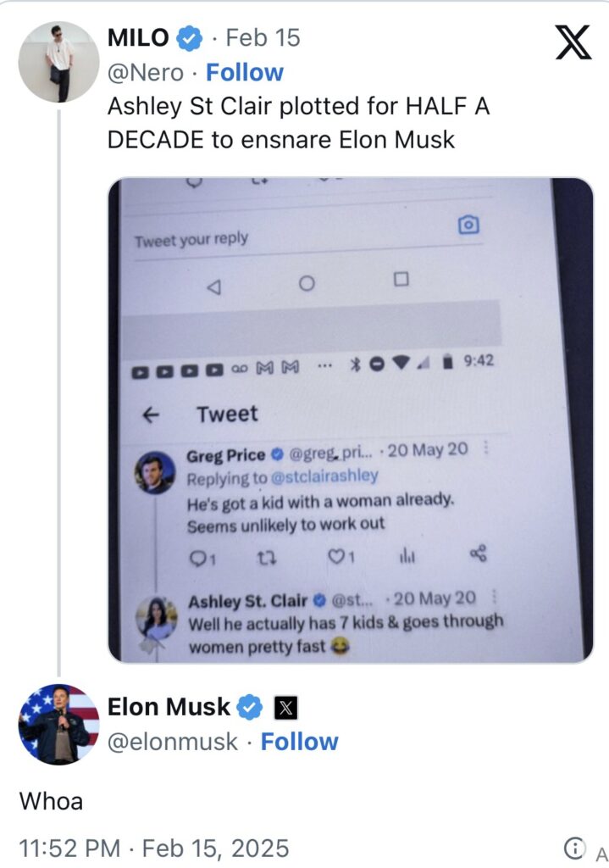609x868 pixels.
Task: Click MILO's verified badge
Action: [189, 38]
